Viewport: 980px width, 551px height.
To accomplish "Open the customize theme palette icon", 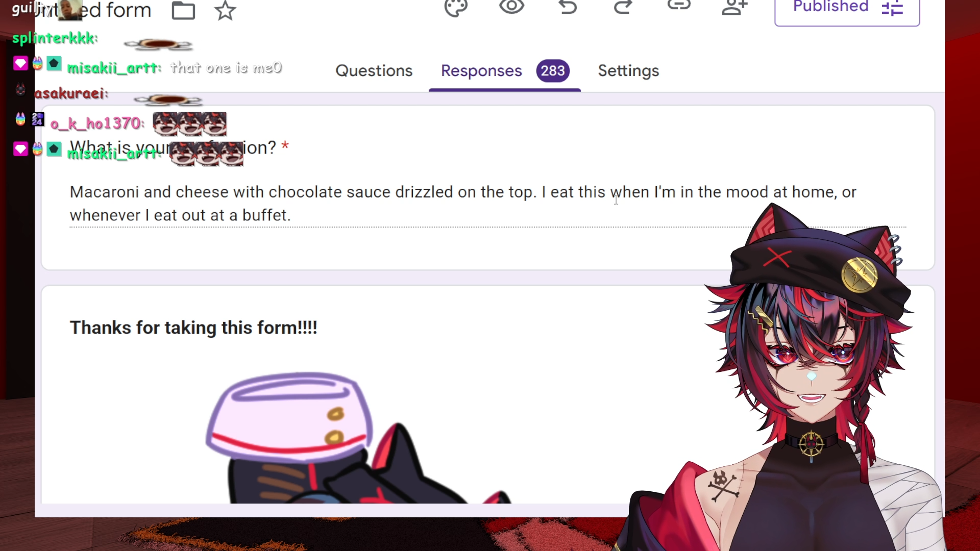I will pos(456,8).
